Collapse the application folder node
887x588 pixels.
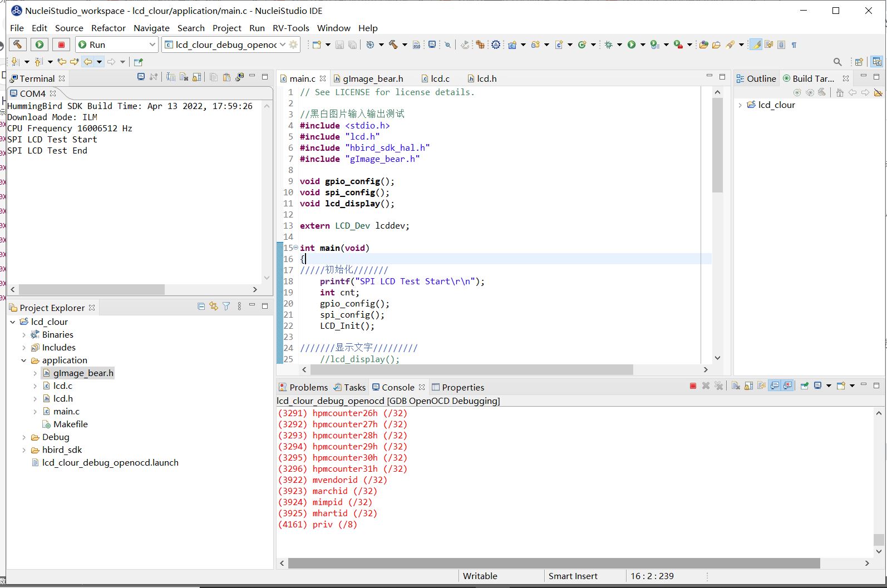tap(24, 360)
